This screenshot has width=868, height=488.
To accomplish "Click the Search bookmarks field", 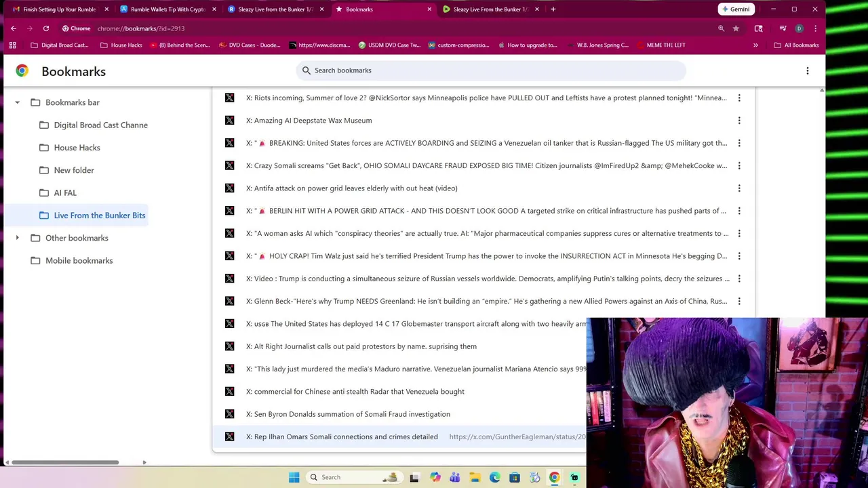I will pyautogui.click(x=491, y=70).
